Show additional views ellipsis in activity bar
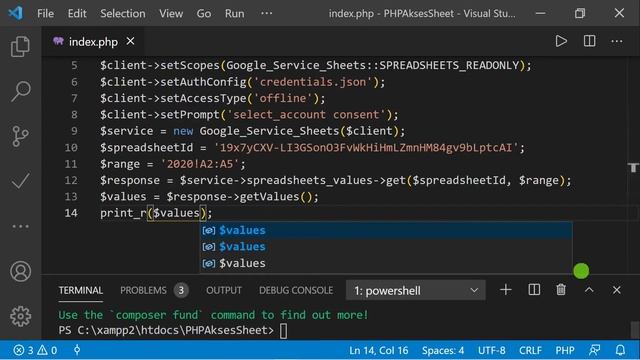Screen dimensions: 640x360 [x=20, y=227]
